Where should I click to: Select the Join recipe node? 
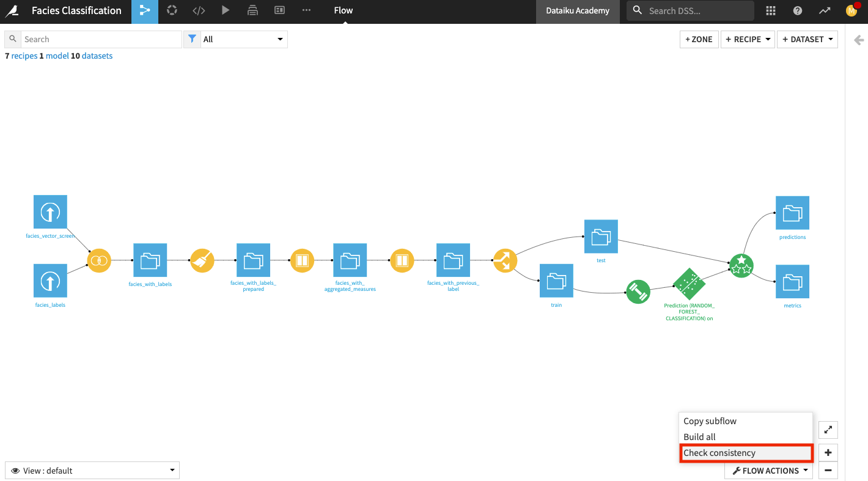(99, 260)
